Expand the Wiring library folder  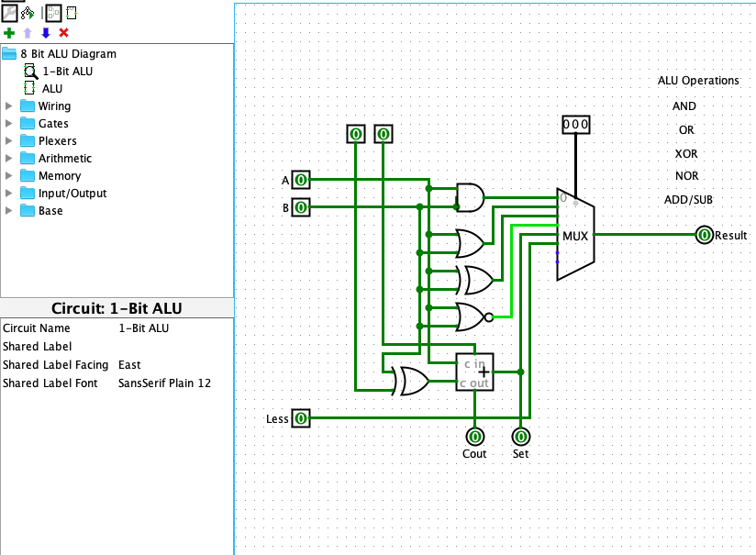point(8,105)
